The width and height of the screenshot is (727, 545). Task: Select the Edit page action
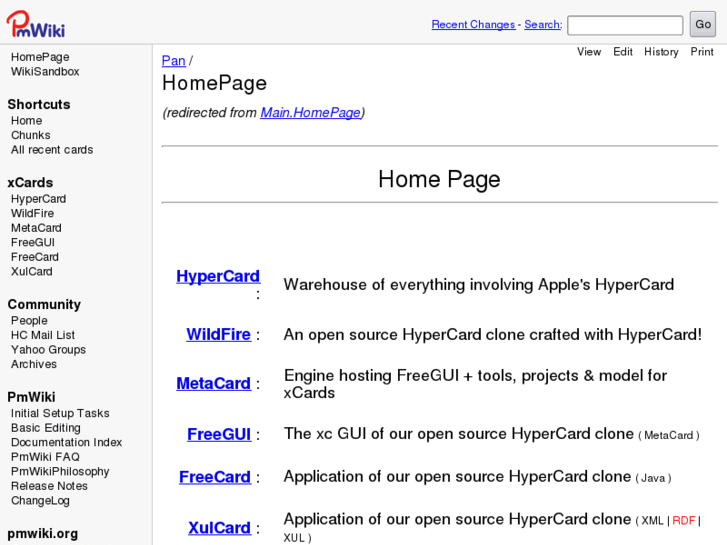623,52
